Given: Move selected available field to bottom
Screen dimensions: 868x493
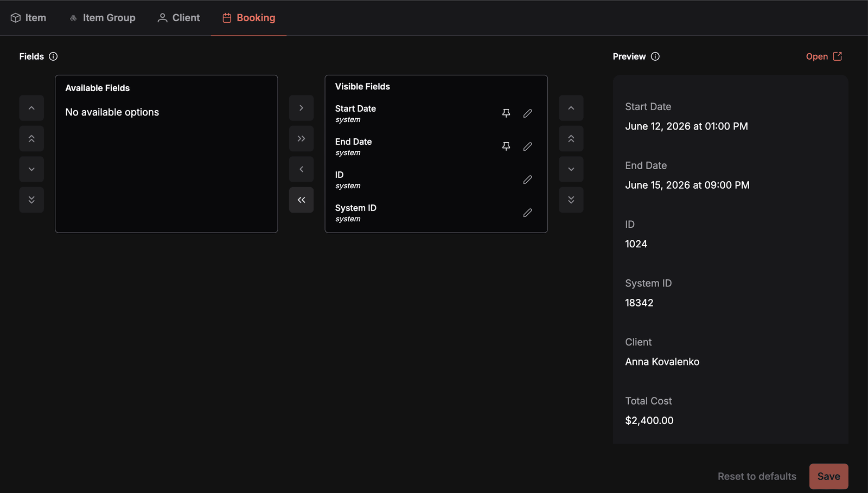Looking at the screenshot, I should [31, 200].
